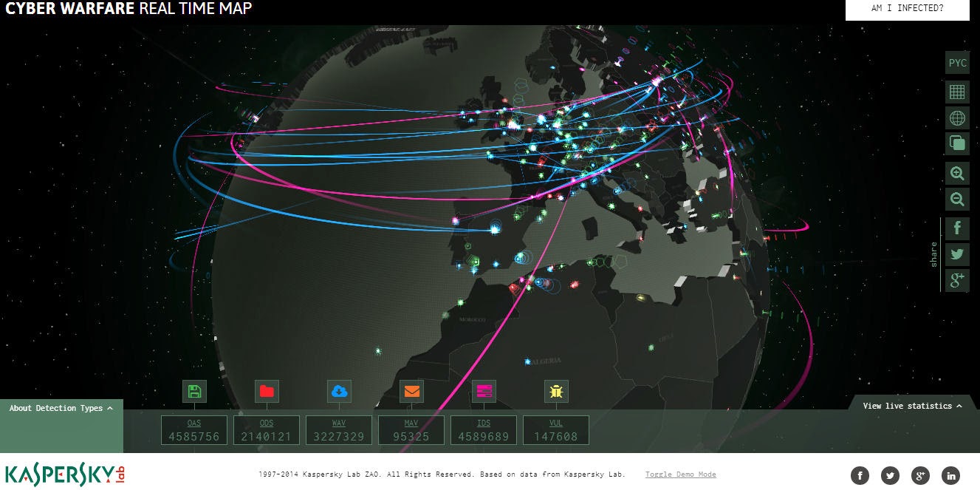Share on Facebook from the side panel
The height and width of the screenshot is (490, 980).
(x=957, y=228)
